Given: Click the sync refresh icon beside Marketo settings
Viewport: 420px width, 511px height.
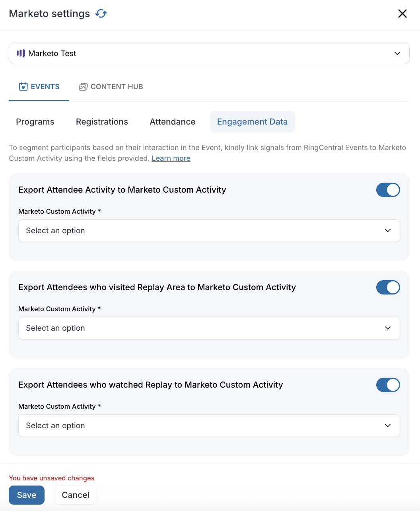Looking at the screenshot, I should tap(101, 14).
